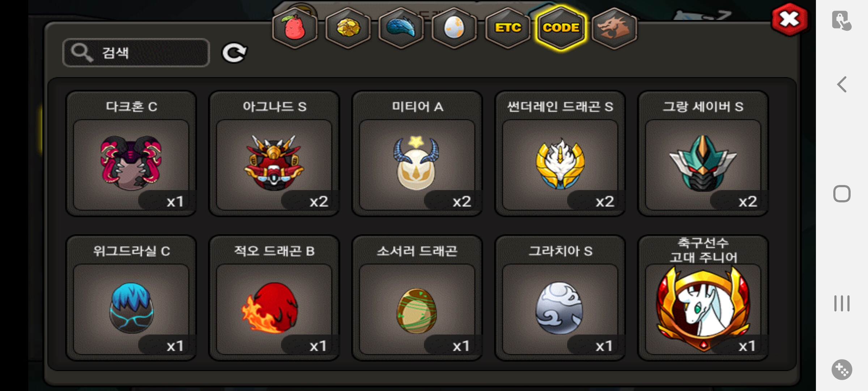The image size is (868, 391).
Task: Select the 아그나드 S egg item
Action: click(x=274, y=154)
